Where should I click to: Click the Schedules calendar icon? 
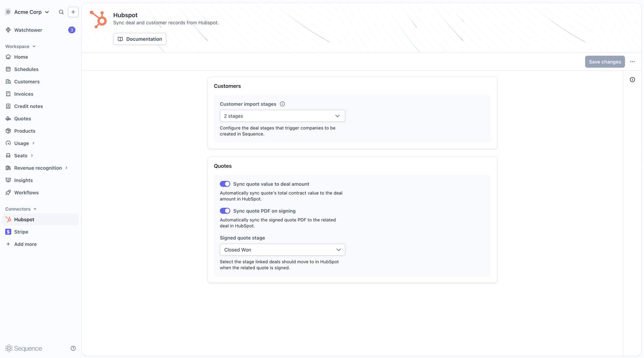(x=8, y=69)
